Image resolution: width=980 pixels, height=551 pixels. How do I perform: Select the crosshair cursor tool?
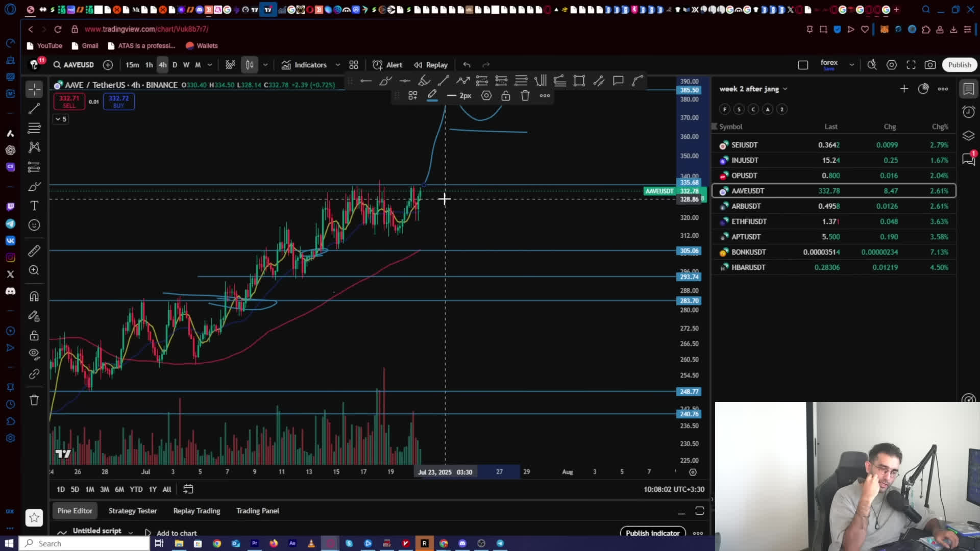[x=34, y=89]
